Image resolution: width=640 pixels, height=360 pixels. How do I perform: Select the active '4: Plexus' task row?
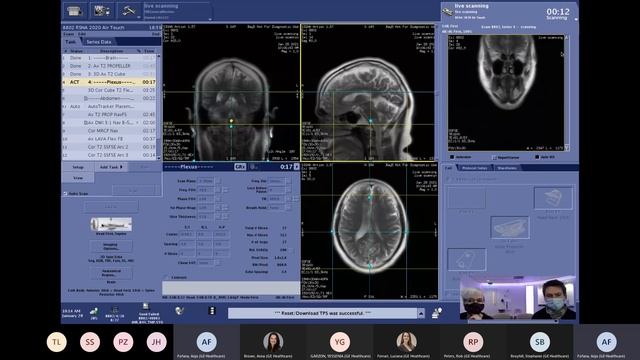pyautogui.click(x=109, y=82)
